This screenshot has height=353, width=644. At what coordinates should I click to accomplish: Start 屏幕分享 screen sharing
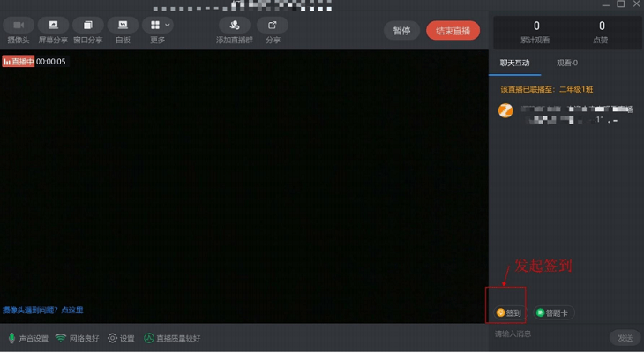point(53,26)
